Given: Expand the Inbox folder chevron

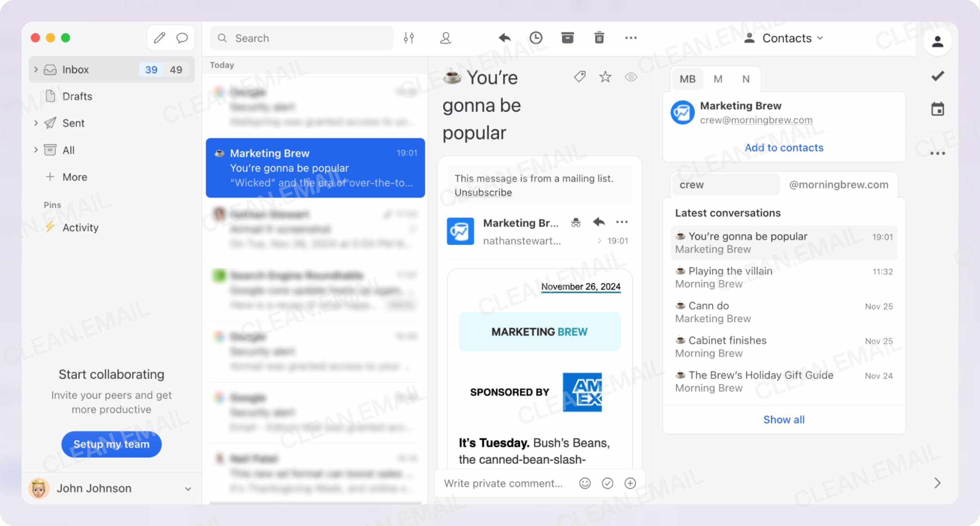Looking at the screenshot, I should [36, 69].
